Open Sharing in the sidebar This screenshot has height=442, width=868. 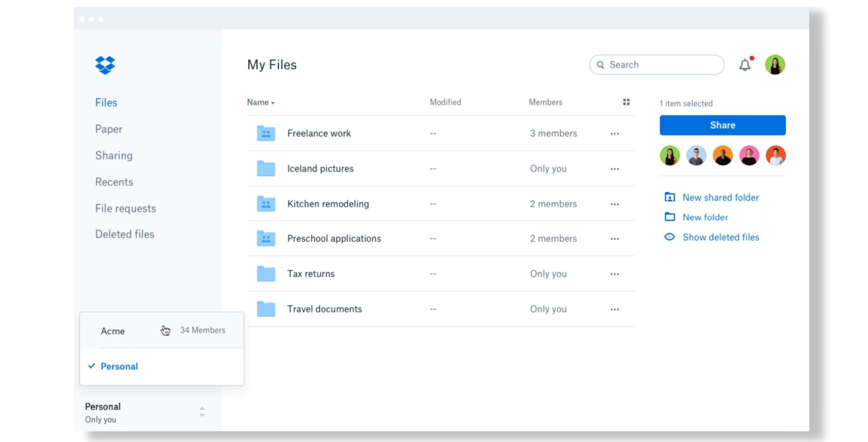[114, 155]
